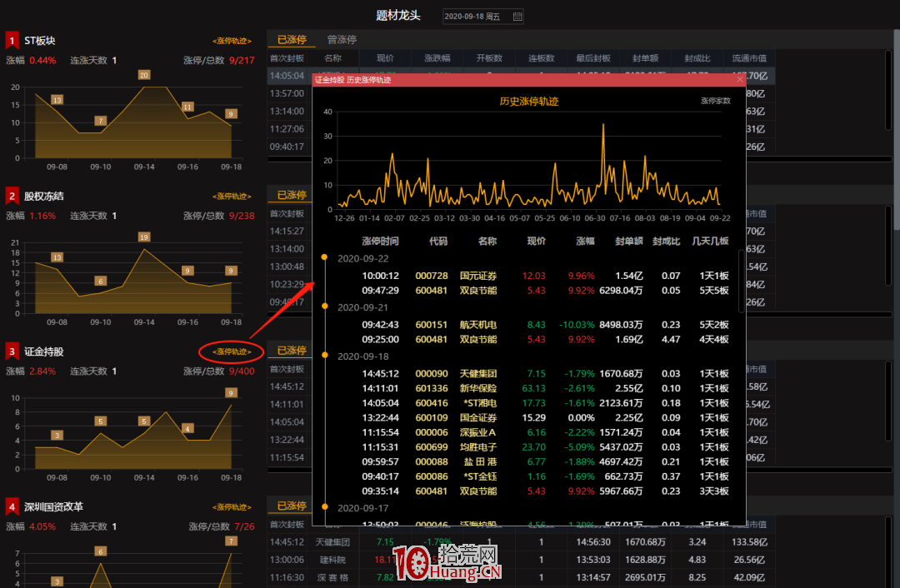Select 已涨停 tab in the 深圳国资改革 section
The image size is (900, 588).
292,506
